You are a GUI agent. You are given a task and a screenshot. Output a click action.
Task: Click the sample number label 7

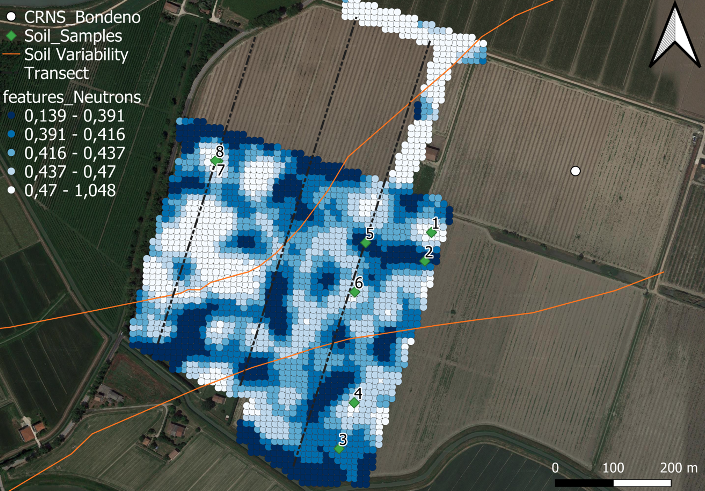coord(220,170)
